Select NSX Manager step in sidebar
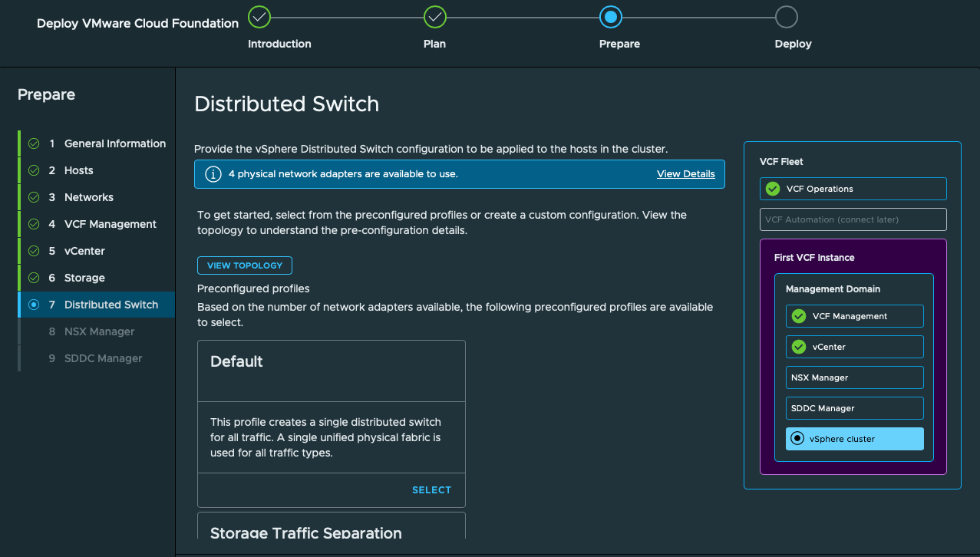 coord(96,331)
